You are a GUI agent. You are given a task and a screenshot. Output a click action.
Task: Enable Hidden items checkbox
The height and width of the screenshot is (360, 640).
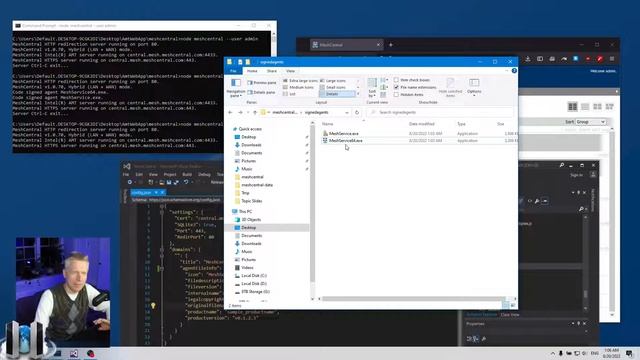(396, 95)
